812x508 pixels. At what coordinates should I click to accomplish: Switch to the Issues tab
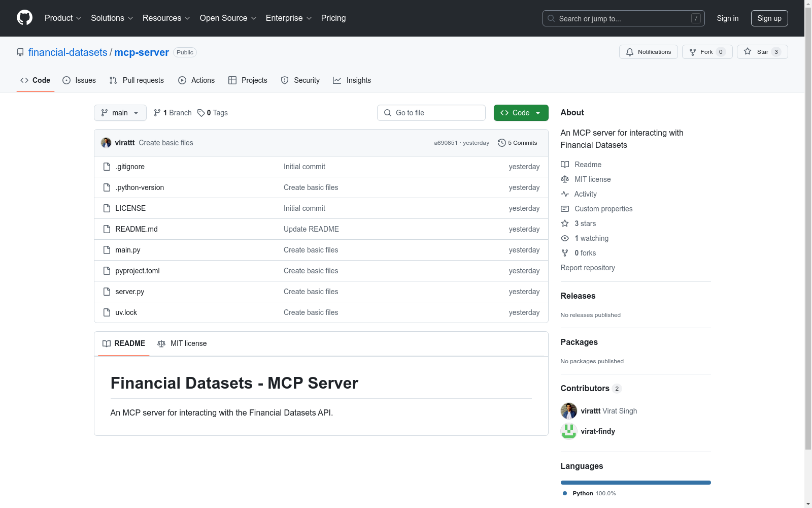pos(79,80)
